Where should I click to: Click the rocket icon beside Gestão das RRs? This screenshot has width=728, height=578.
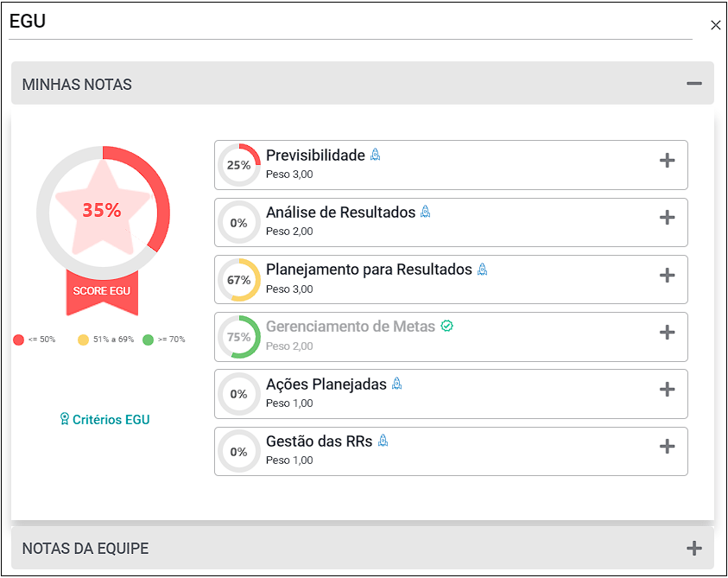coord(383,441)
